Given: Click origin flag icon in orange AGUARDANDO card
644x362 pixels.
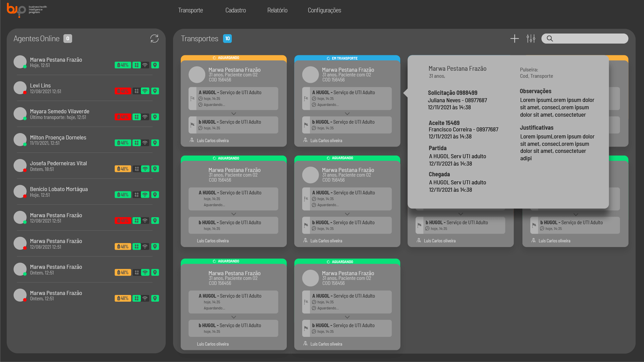Looking at the screenshot, I should click(x=193, y=99).
